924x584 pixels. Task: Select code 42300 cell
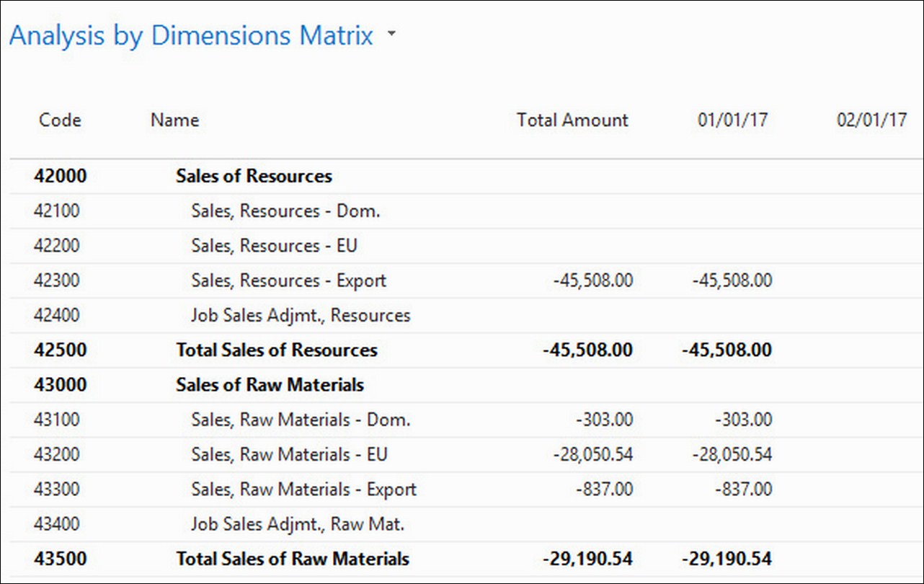(x=57, y=280)
